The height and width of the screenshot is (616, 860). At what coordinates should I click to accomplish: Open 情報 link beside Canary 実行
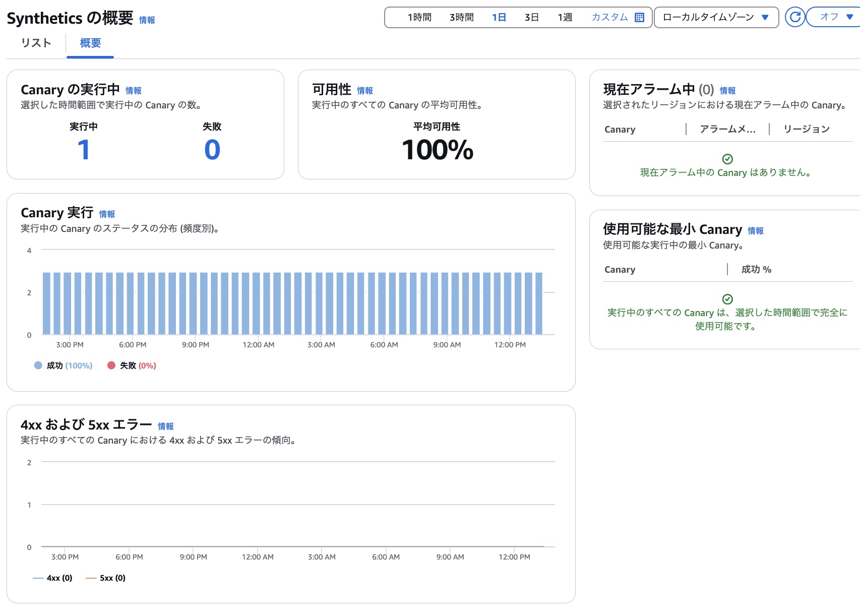pyautogui.click(x=107, y=214)
